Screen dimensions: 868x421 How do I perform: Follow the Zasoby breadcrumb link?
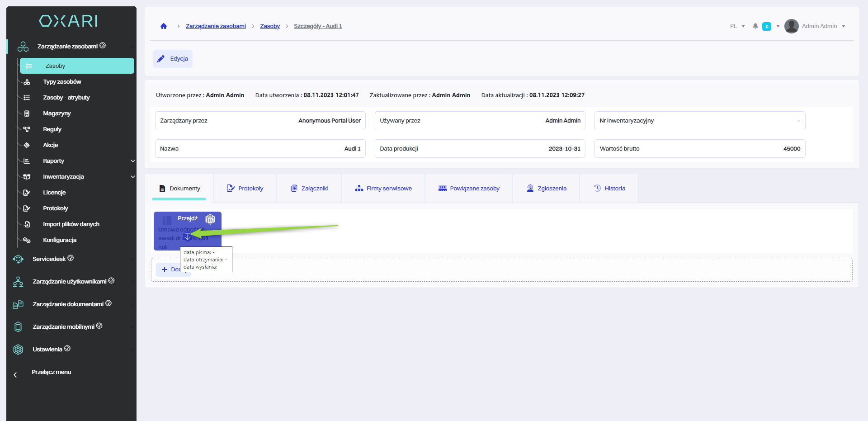(x=270, y=26)
